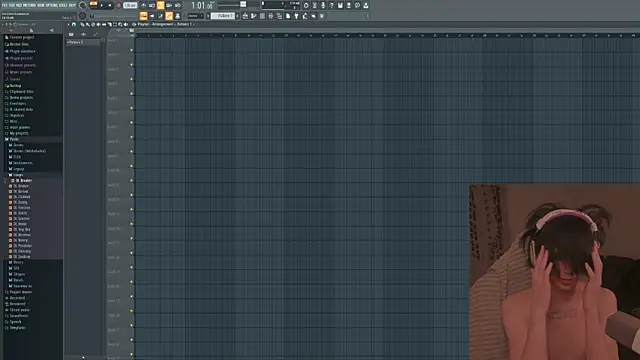Open the HELP menu
Image resolution: width=640 pixels, height=360 pixels.
tap(72, 5)
